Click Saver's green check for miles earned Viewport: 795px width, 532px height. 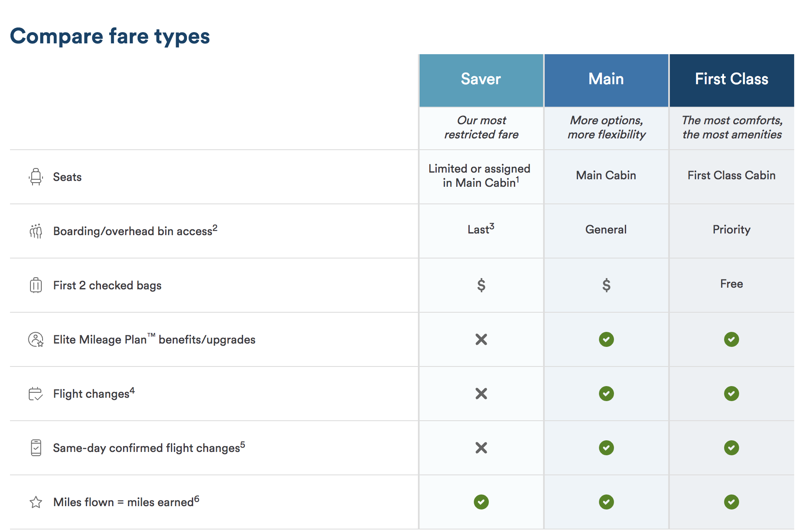481,502
